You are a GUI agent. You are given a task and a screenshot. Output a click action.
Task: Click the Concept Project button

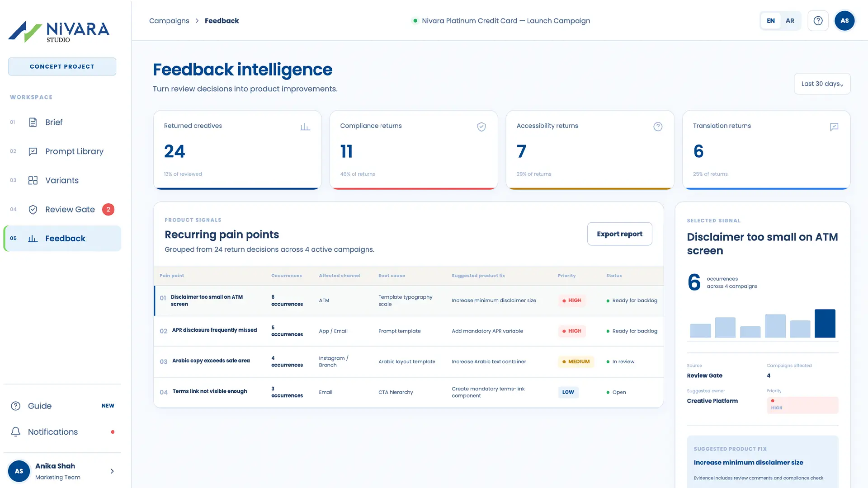(x=62, y=66)
